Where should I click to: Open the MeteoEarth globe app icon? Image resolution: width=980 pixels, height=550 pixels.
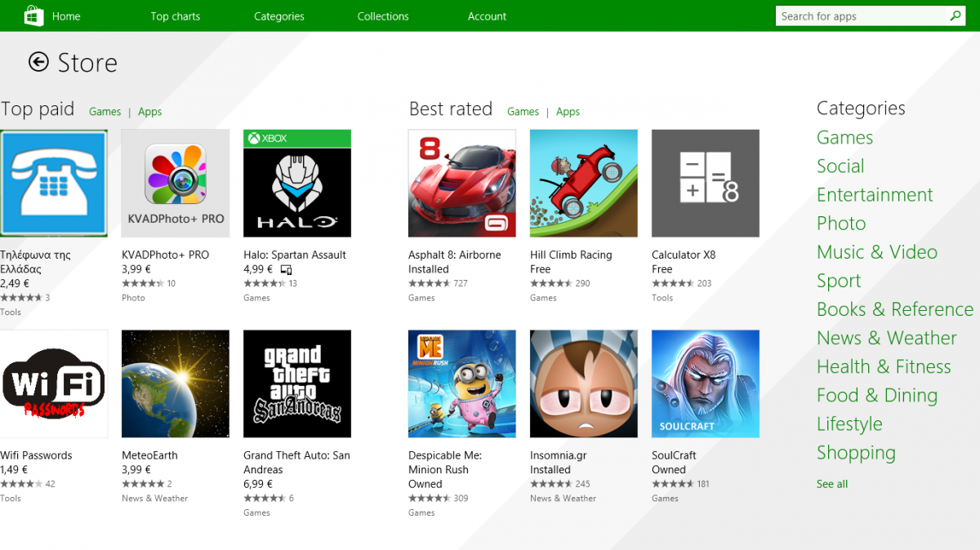click(176, 384)
